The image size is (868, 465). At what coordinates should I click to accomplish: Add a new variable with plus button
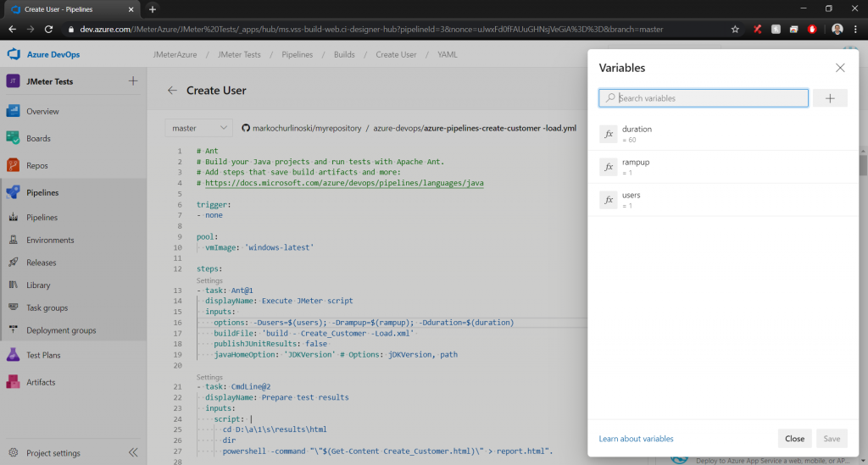coord(830,98)
